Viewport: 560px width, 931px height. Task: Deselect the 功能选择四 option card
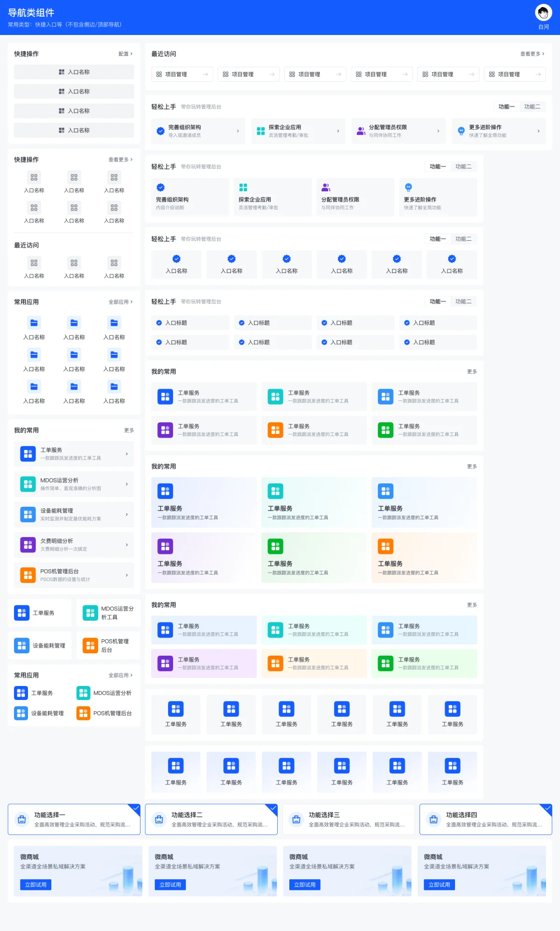[485, 819]
